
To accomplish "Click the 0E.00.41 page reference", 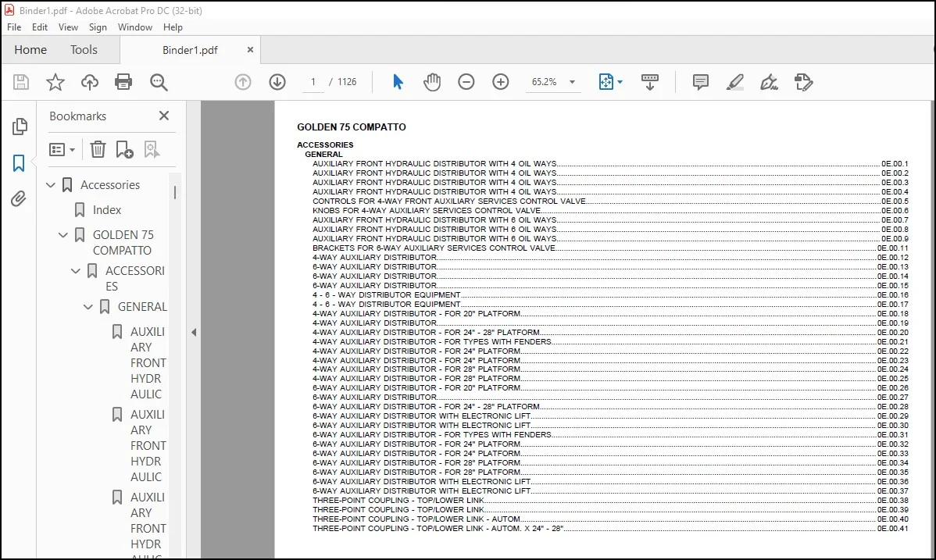I will pos(893,528).
